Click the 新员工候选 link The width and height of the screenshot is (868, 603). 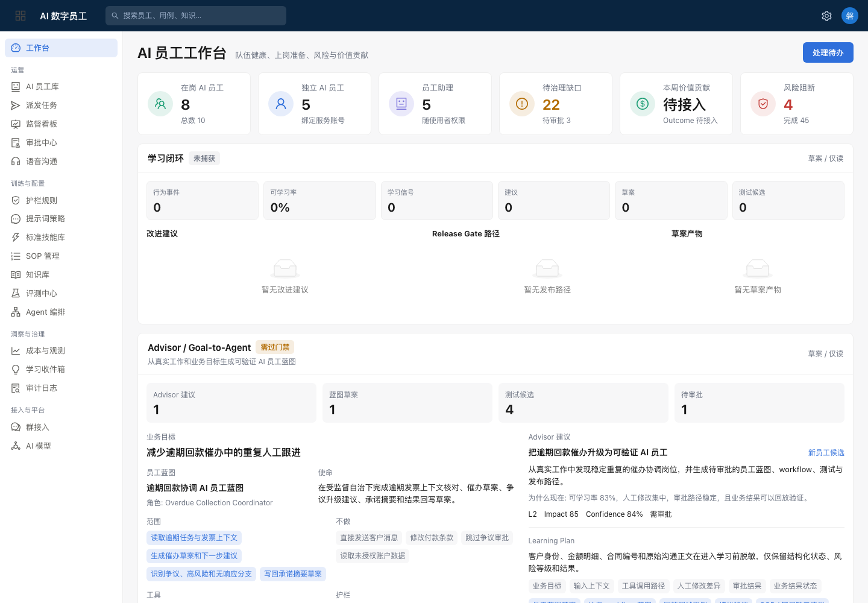click(x=826, y=452)
